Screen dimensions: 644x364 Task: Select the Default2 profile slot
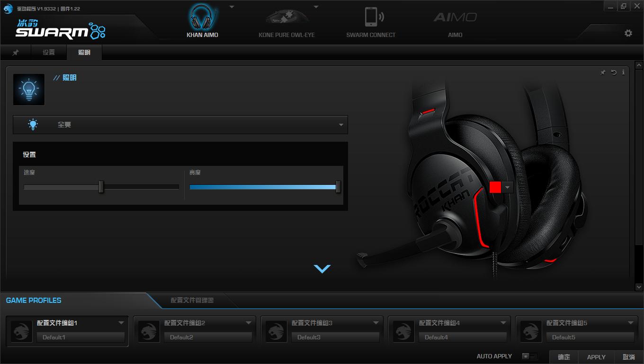(208, 337)
